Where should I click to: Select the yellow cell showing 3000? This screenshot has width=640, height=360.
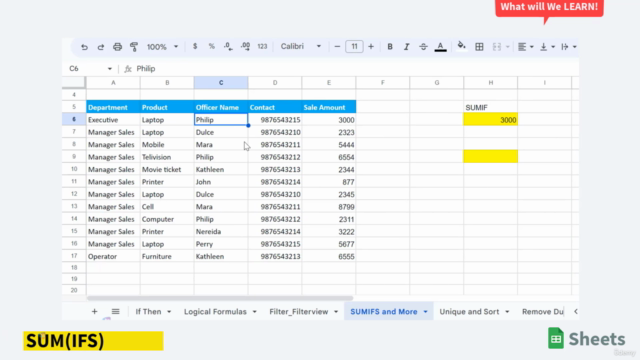point(491,120)
